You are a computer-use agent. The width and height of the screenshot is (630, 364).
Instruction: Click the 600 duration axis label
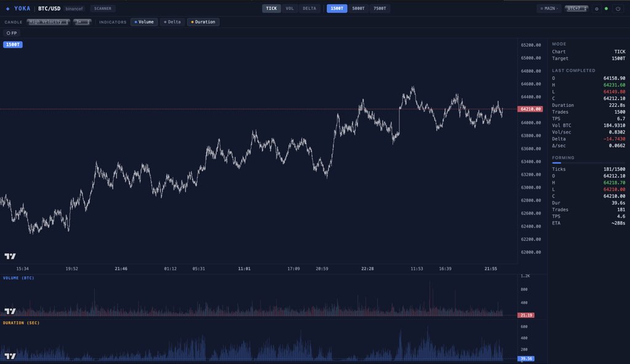pyautogui.click(x=524, y=326)
